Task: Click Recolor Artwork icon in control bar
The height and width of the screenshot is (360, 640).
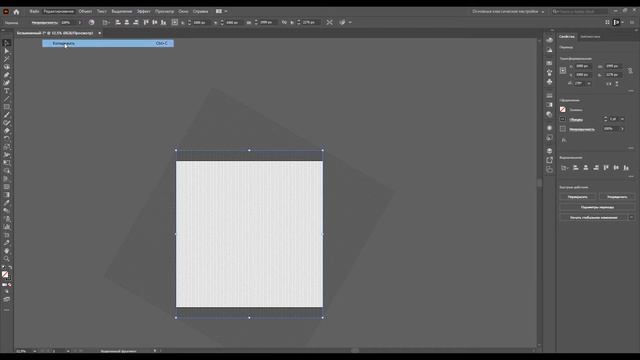Action: (x=91, y=22)
